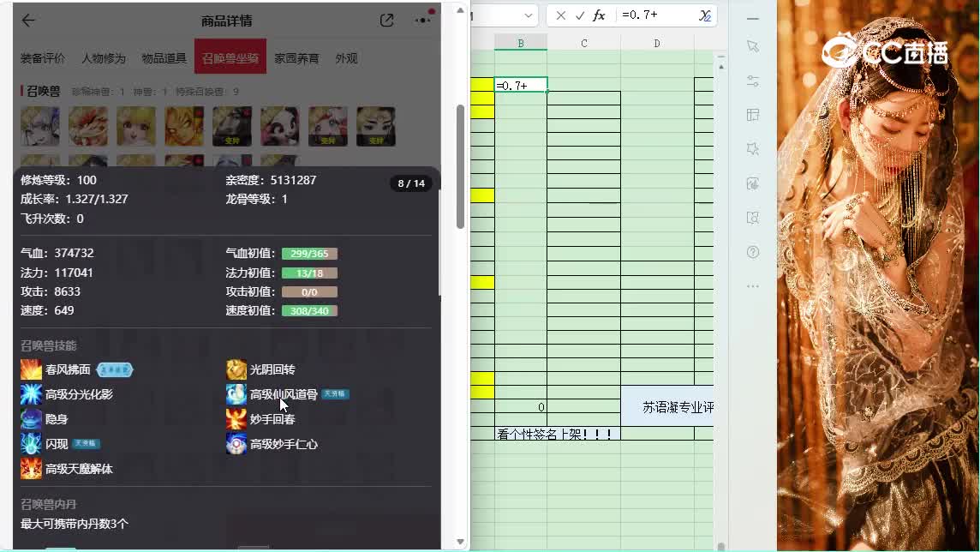Image resolution: width=980 pixels, height=552 pixels.
Task: Select the second summon beast portrait
Action: click(x=88, y=126)
